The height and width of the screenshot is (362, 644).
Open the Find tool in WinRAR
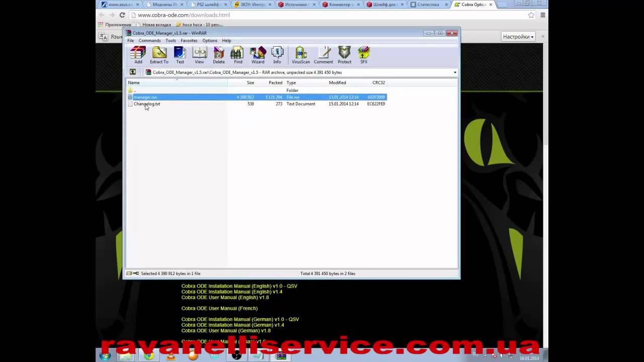tap(237, 55)
